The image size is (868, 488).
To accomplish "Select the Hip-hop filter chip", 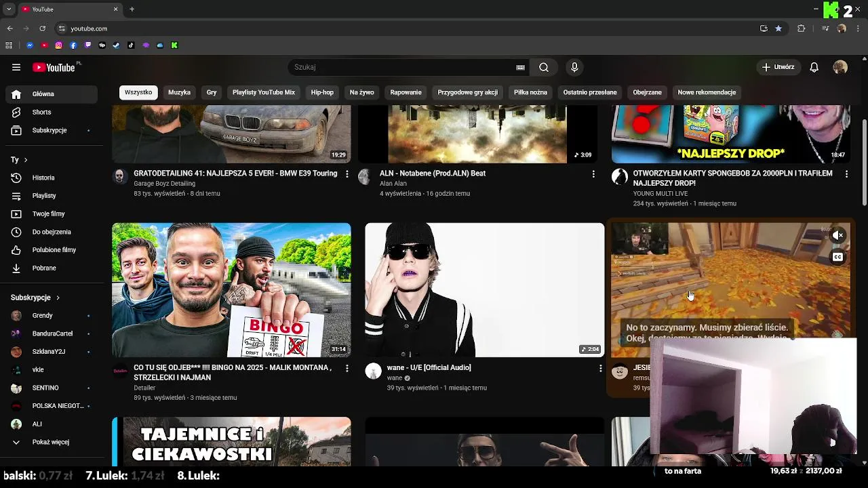I will pyautogui.click(x=322, y=92).
